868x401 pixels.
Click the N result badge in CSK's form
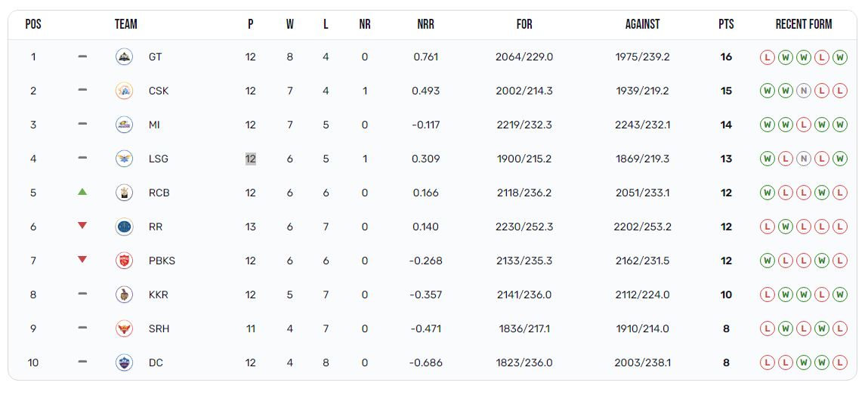pos(803,91)
